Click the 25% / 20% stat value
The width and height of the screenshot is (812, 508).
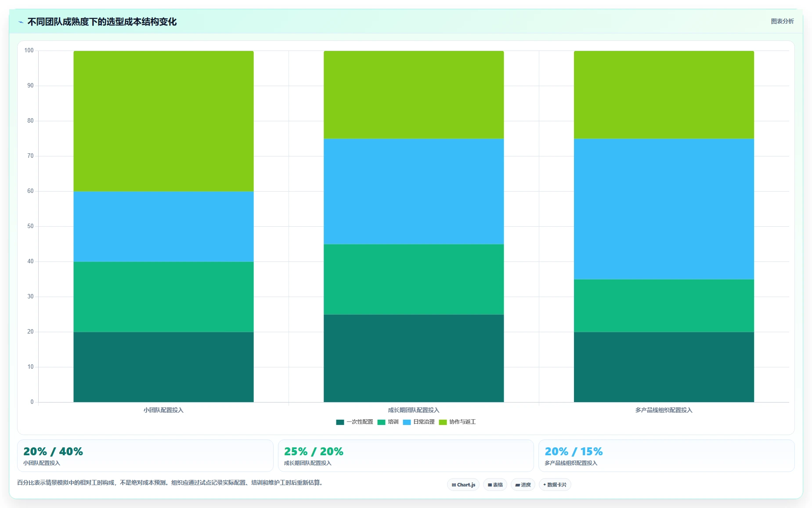tap(314, 451)
